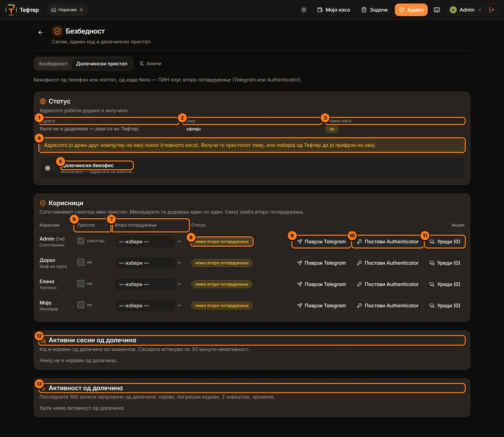Expand the Admin user menu chevron

[480, 10]
